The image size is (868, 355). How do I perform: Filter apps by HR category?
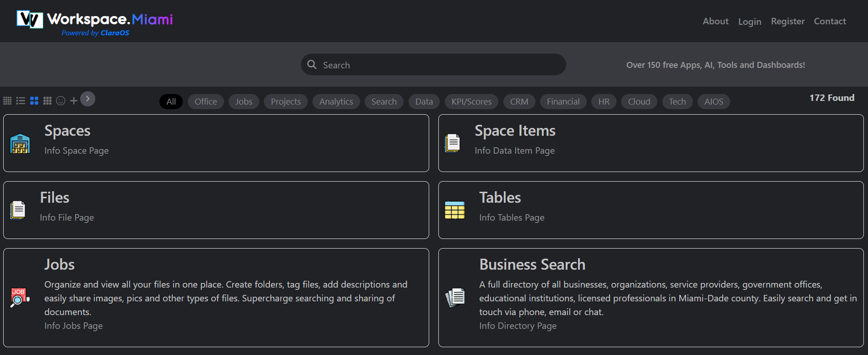pos(604,102)
